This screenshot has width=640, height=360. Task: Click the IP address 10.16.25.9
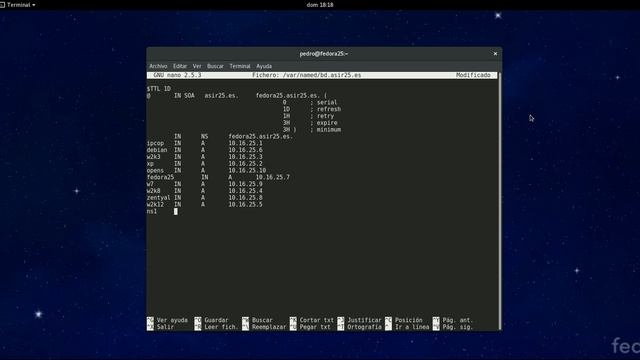click(245, 184)
